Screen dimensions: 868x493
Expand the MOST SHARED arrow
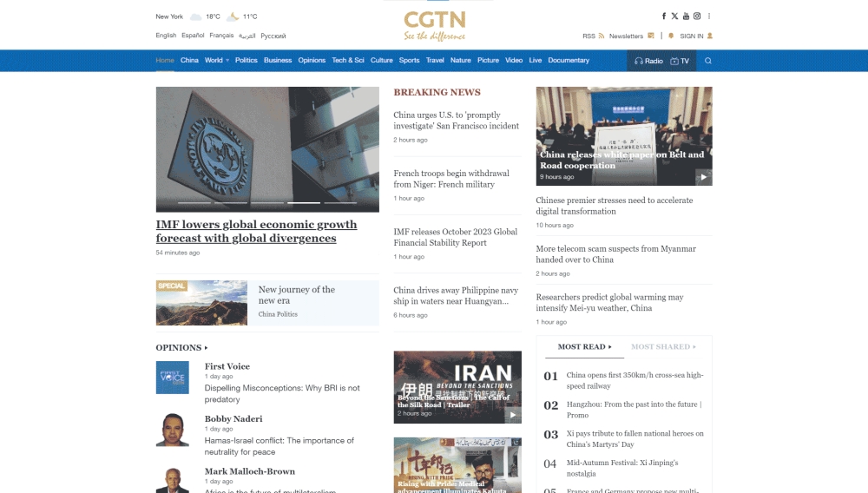tap(694, 347)
